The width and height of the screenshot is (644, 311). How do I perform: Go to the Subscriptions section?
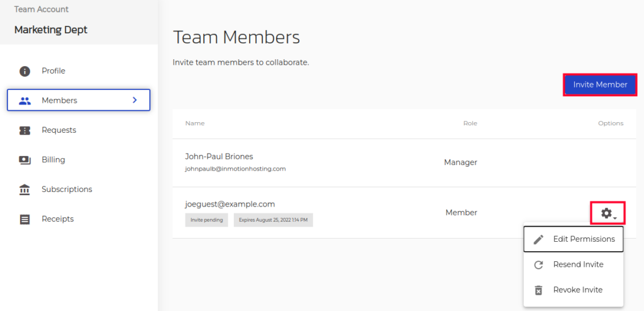(x=67, y=189)
